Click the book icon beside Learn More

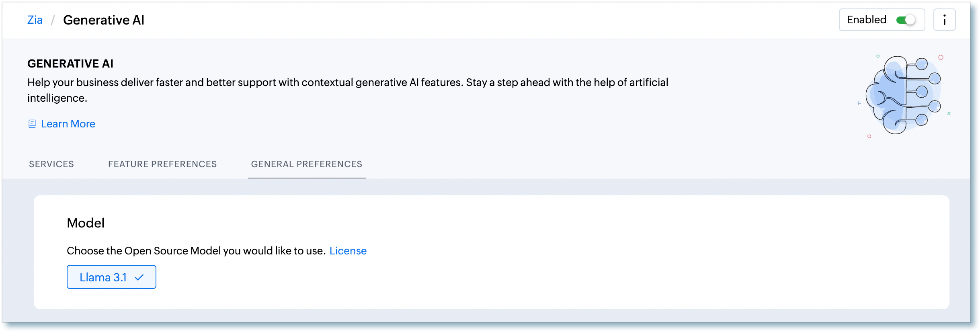[x=32, y=124]
